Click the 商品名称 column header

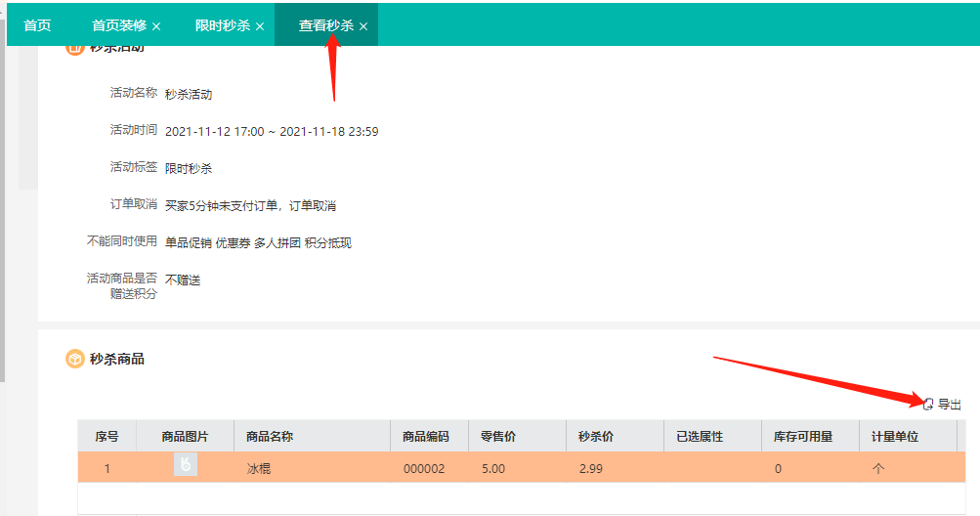pos(270,437)
